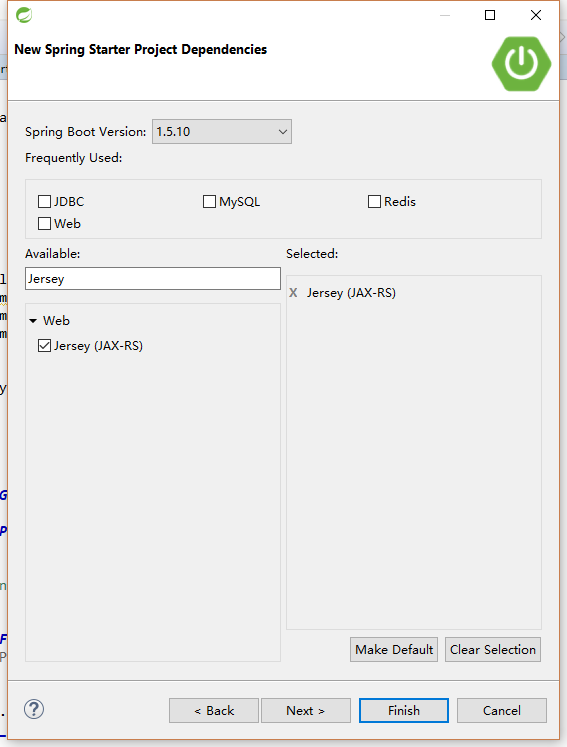The image size is (567, 747).
Task: Uncheck Jersey (JAX-RS) in Available list
Action: tap(44, 345)
